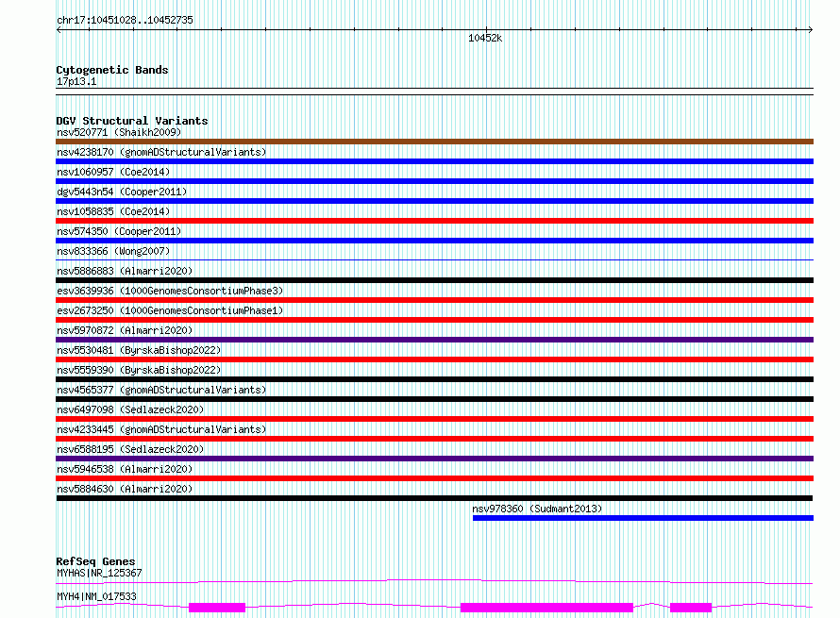Open the nsv5970872 (Almarri2020) variant label
Screen dimensions: 840x618
125,330
